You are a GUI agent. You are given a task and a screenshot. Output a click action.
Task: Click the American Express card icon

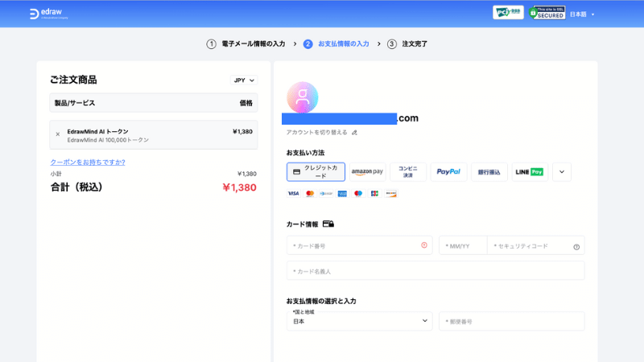pyautogui.click(x=342, y=193)
